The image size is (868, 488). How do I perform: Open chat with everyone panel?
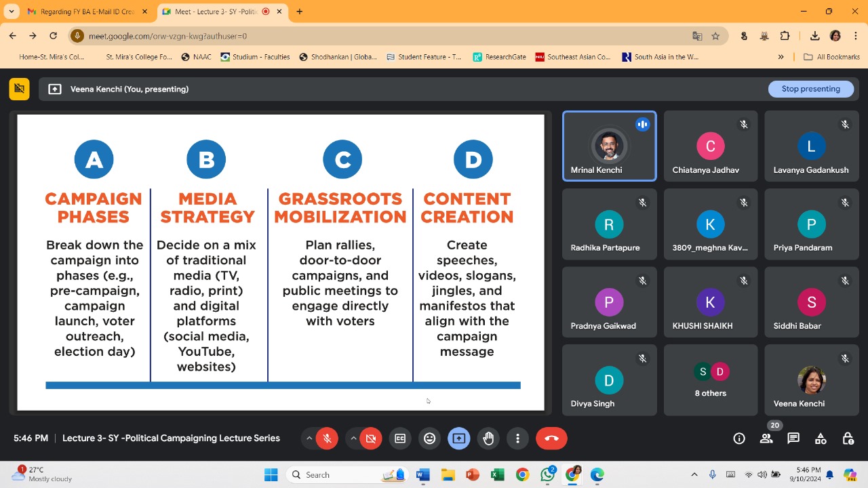click(x=793, y=439)
